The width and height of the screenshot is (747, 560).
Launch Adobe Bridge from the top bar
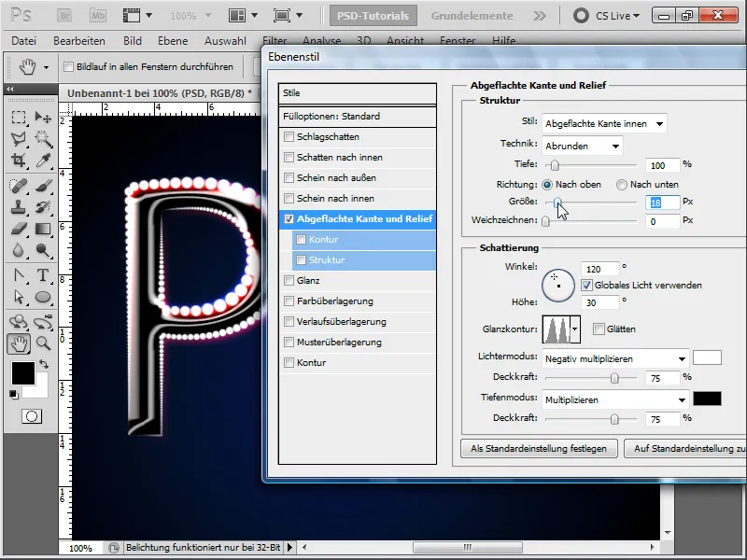tap(64, 16)
